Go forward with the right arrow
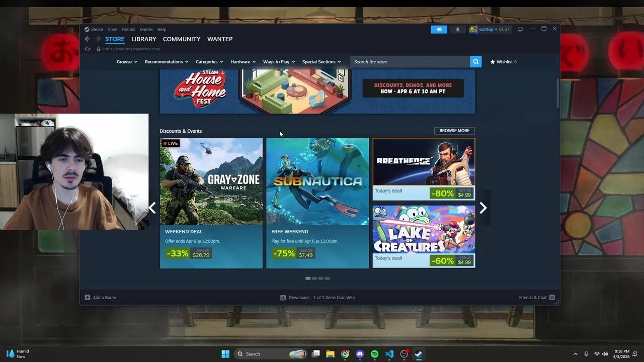The width and height of the screenshot is (644, 362). pos(98,39)
